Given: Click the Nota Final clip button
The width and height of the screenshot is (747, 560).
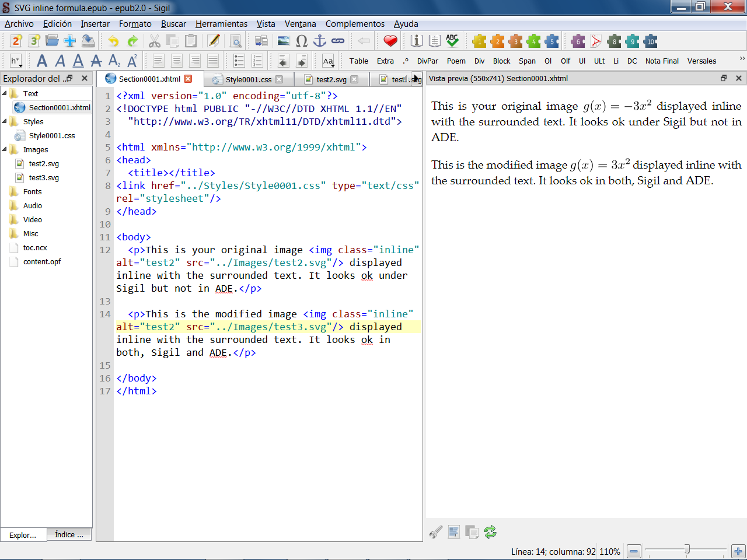Looking at the screenshot, I should [x=662, y=61].
